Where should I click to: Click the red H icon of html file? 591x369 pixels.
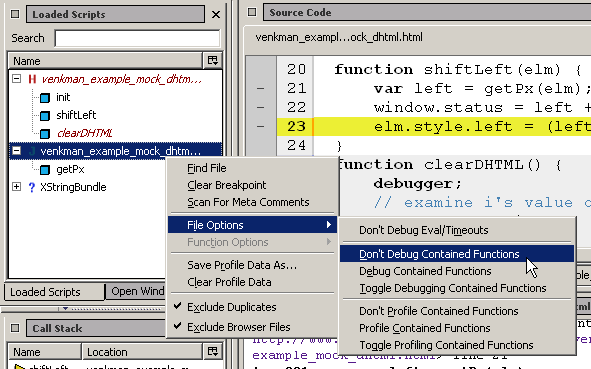coord(32,79)
